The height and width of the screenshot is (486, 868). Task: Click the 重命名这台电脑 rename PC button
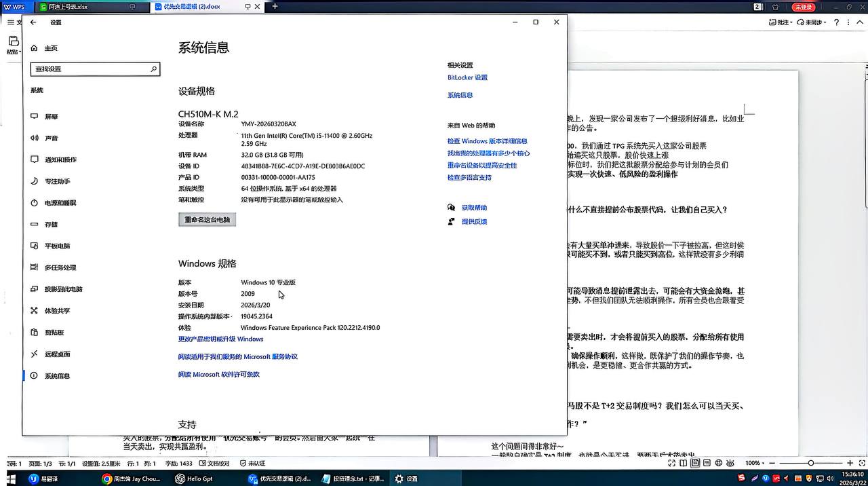point(207,220)
